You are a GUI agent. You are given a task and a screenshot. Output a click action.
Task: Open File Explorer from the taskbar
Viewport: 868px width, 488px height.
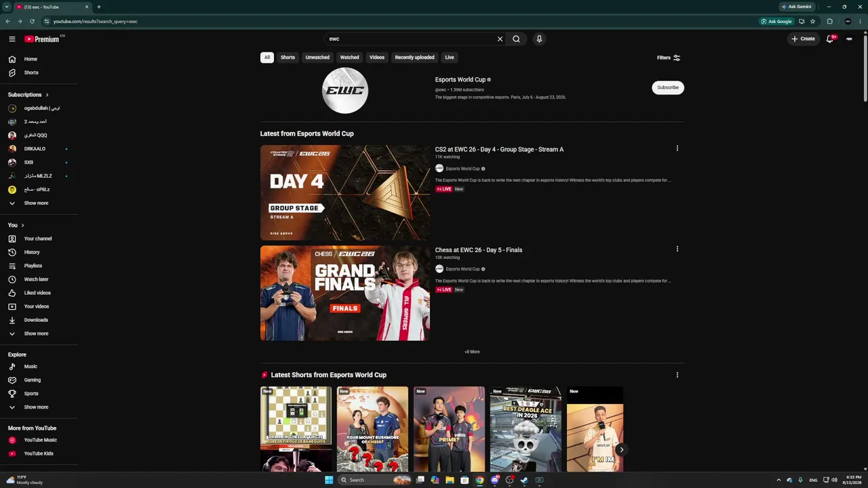click(450, 480)
